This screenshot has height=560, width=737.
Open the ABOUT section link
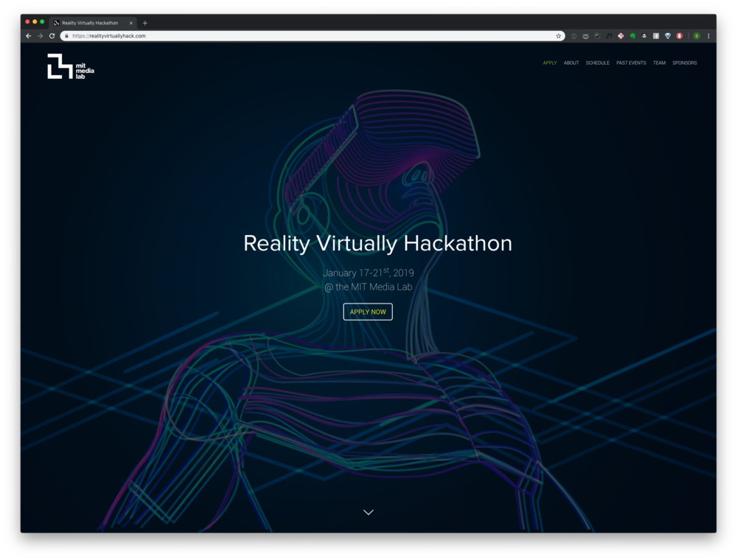[571, 63]
